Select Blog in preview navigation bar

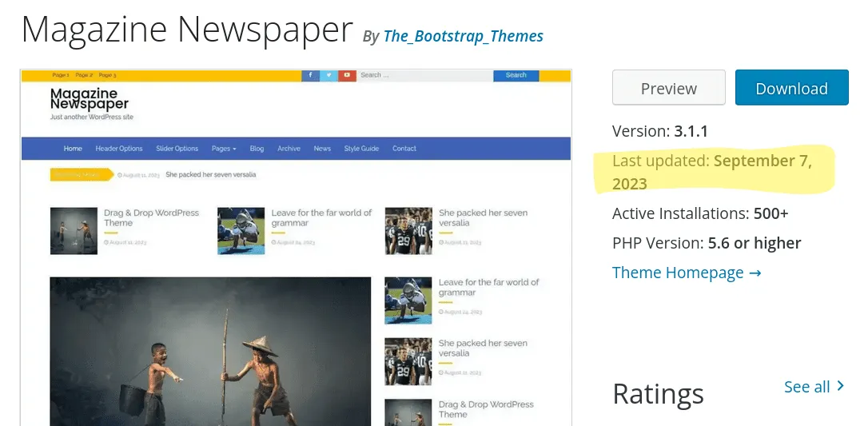[x=257, y=149]
